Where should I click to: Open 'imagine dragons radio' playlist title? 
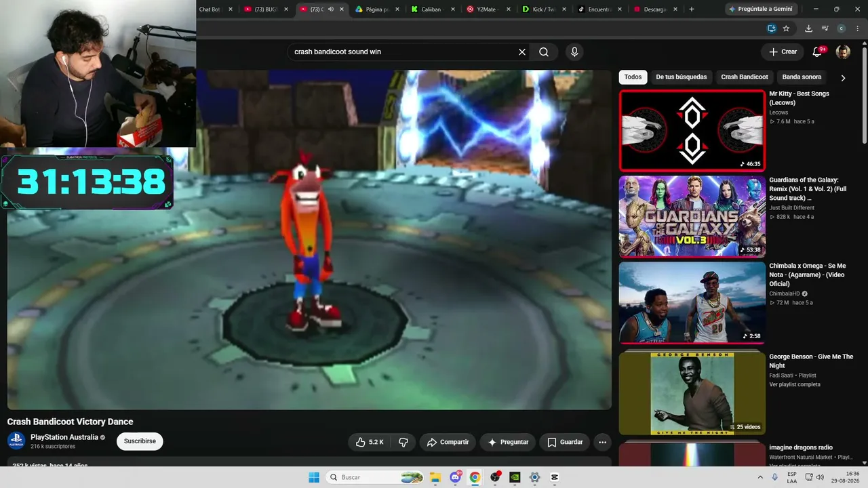tap(801, 447)
